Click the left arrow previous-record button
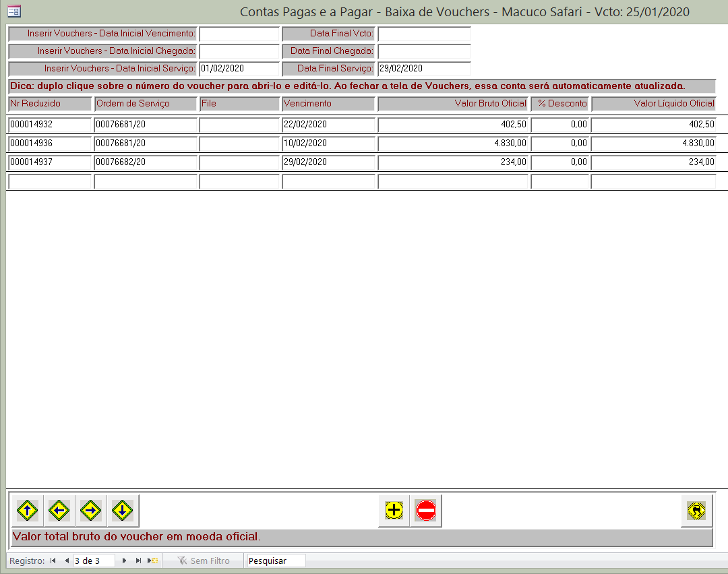 (59, 511)
